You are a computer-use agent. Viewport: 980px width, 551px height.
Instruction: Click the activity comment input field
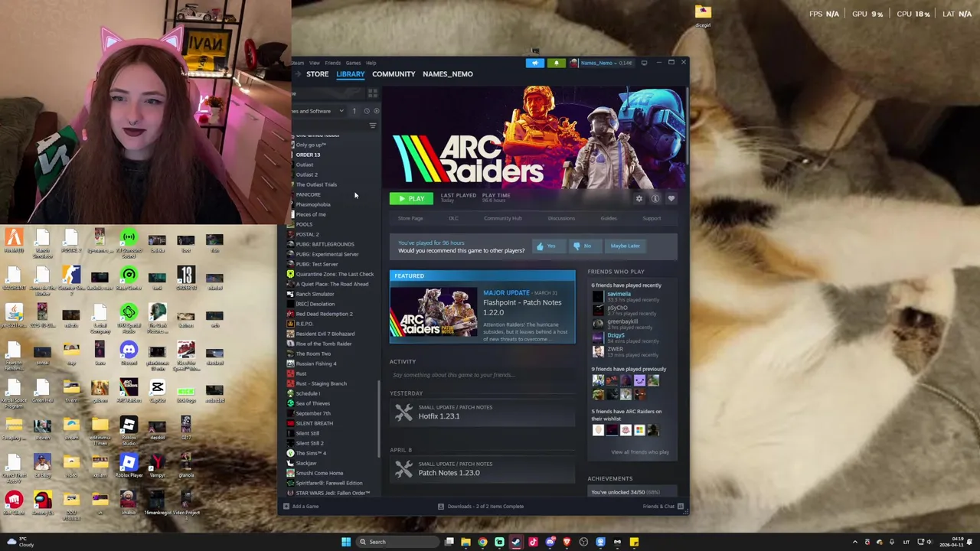[x=482, y=375]
